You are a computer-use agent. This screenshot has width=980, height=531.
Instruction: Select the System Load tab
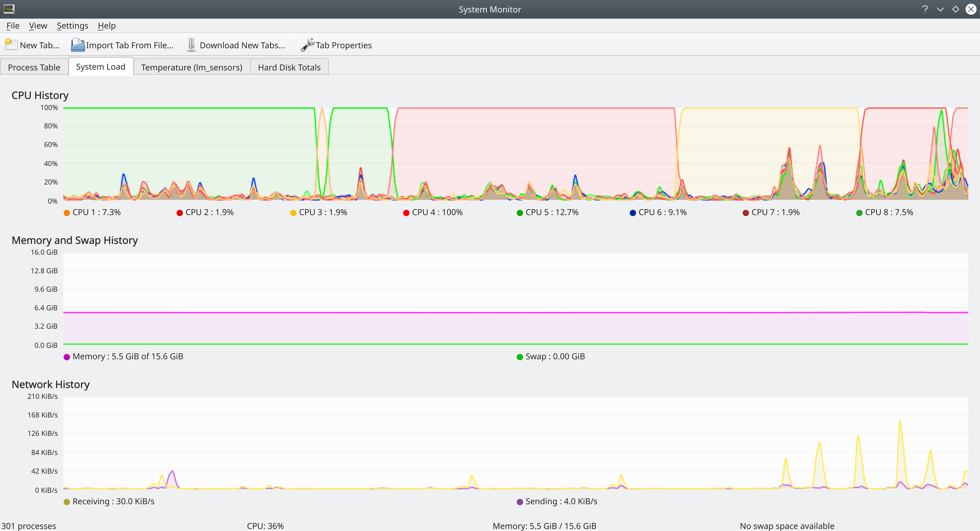[x=101, y=67]
